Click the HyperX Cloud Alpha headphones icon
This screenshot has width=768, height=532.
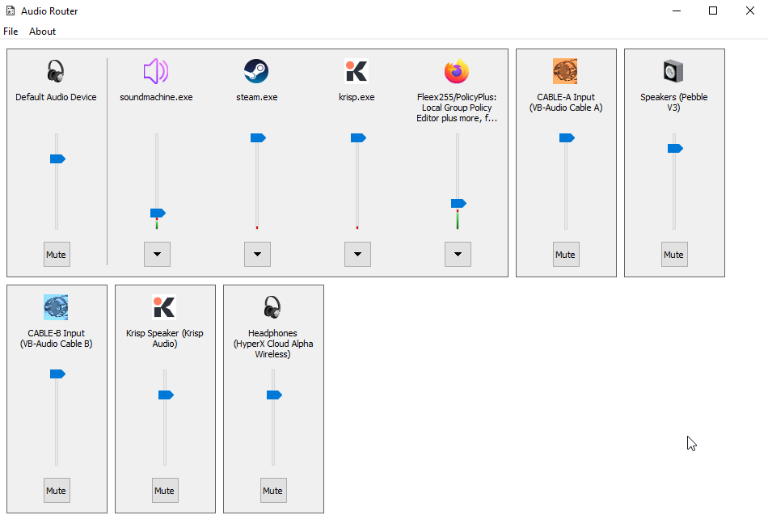click(x=272, y=307)
